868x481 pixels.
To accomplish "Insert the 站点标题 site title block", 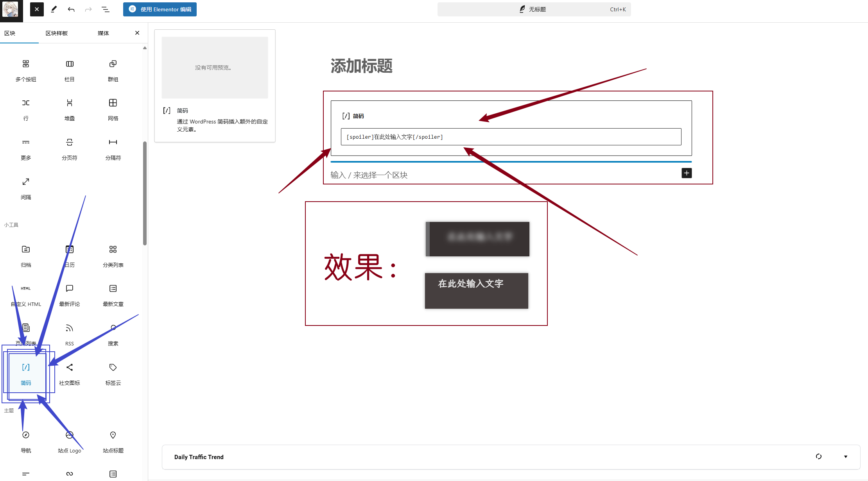I will pyautogui.click(x=113, y=442).
